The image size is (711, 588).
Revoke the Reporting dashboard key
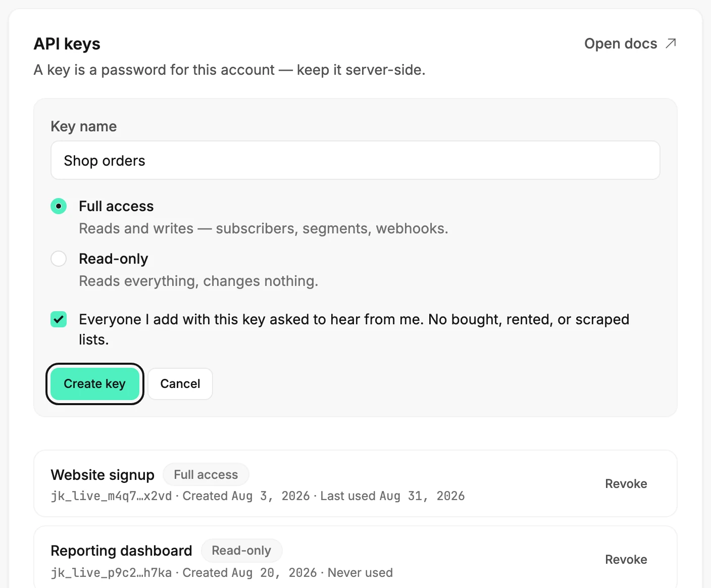(x=626, y=559)
